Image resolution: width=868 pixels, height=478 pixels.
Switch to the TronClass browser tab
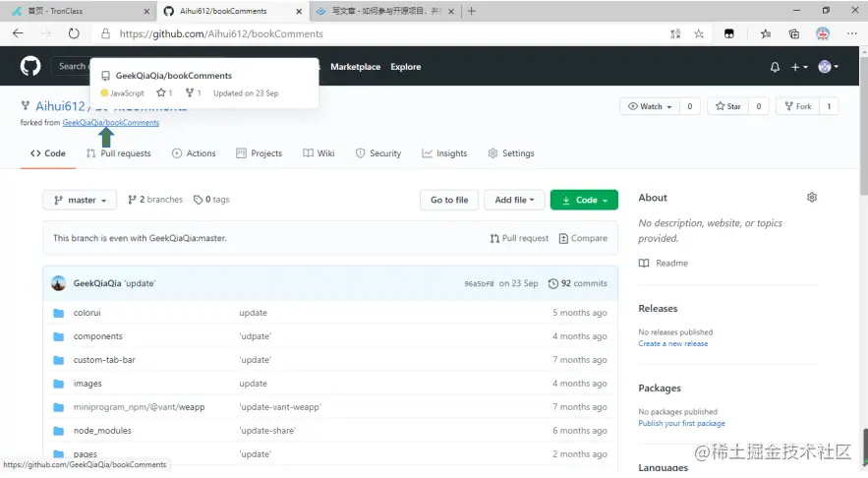(80, 11)
